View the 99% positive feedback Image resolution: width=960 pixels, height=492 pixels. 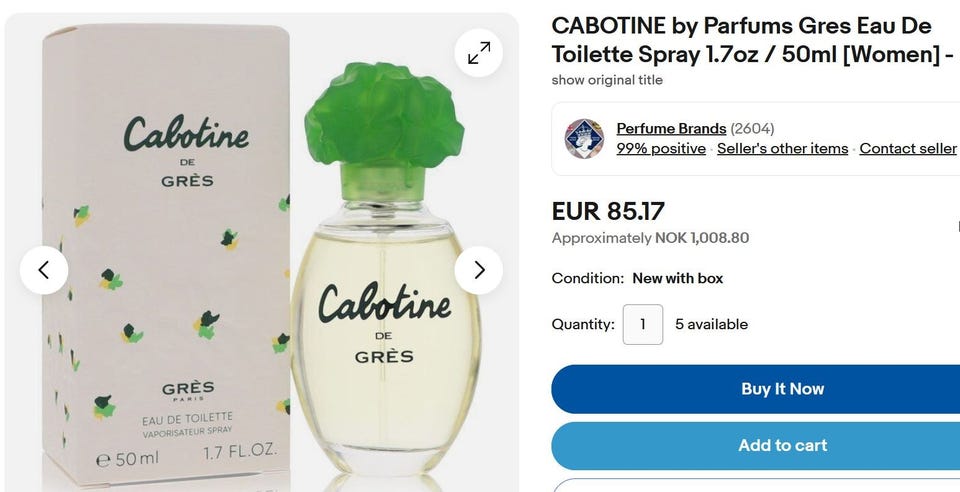661,149
